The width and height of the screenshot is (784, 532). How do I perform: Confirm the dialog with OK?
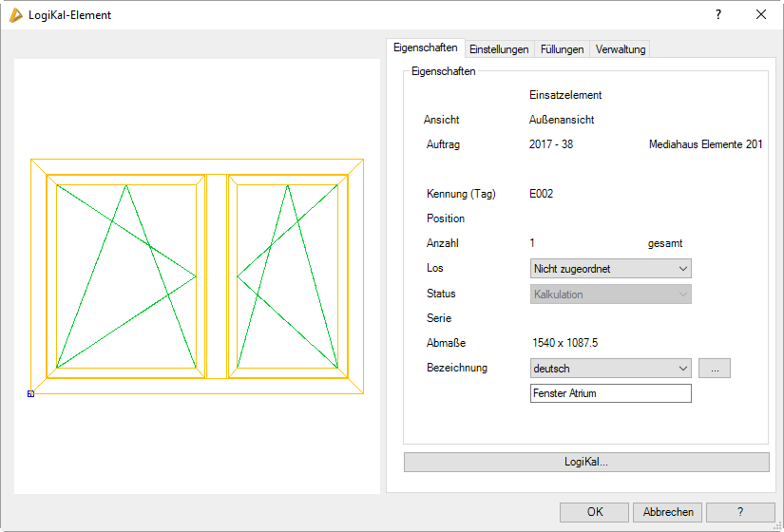point(594,512)
